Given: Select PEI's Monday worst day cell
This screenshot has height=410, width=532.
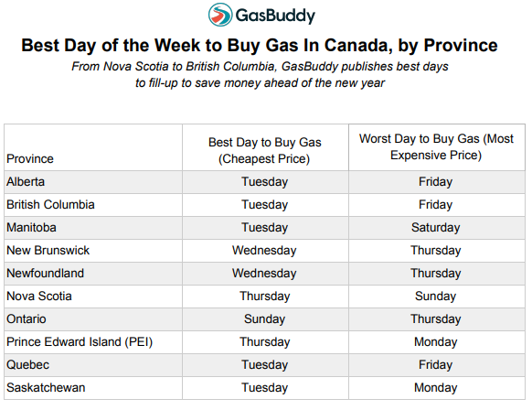Looking at the screenshot, I should point(437,342).
